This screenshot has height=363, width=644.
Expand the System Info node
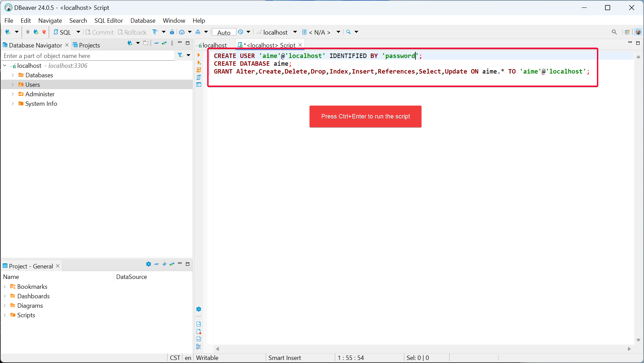[13, 103]
